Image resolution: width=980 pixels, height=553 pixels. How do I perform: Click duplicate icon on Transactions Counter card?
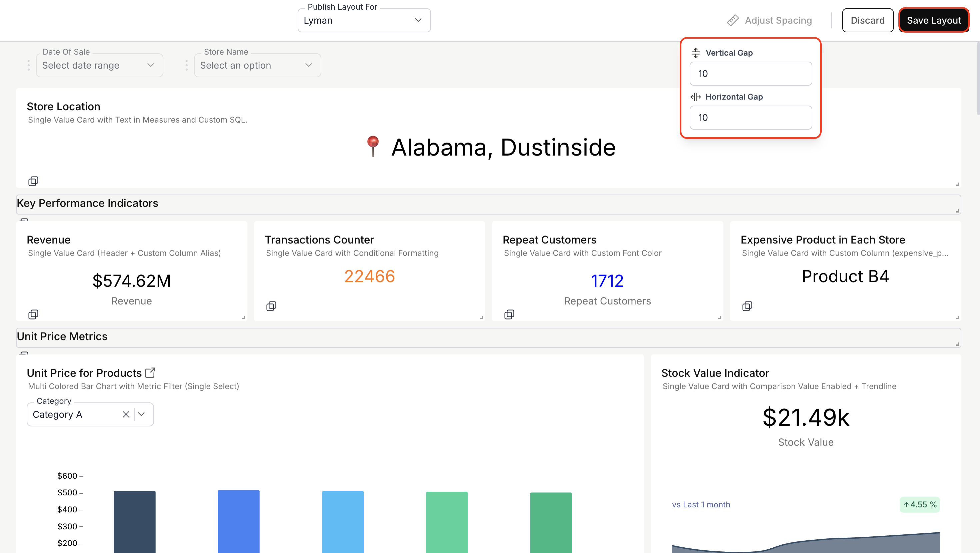[271, 306]
